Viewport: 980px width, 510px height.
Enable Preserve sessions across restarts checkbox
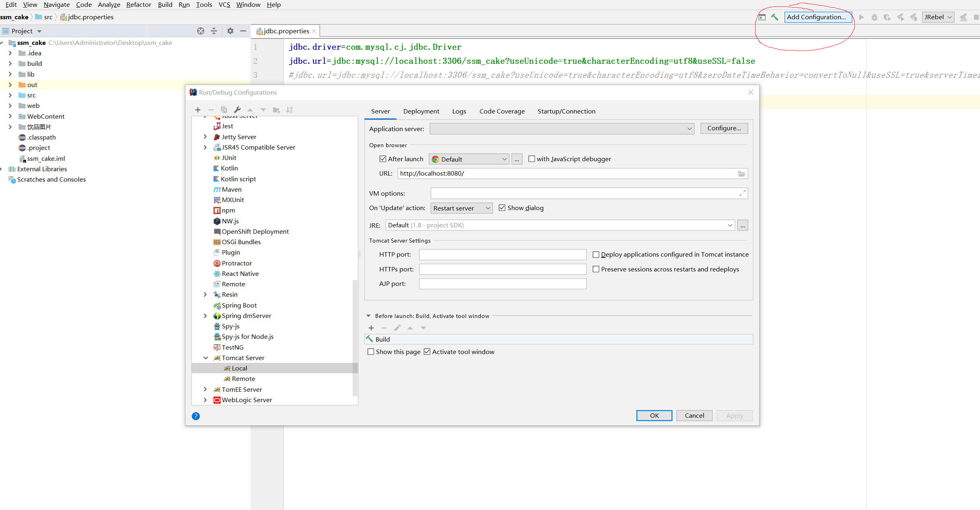coord(596,269)
